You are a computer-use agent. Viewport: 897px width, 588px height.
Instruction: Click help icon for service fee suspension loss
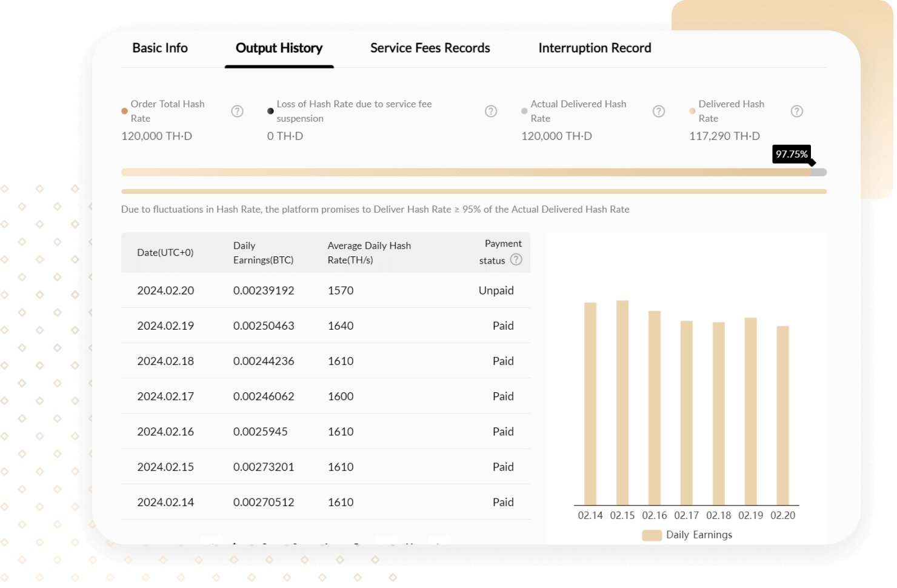pos(491,111)
